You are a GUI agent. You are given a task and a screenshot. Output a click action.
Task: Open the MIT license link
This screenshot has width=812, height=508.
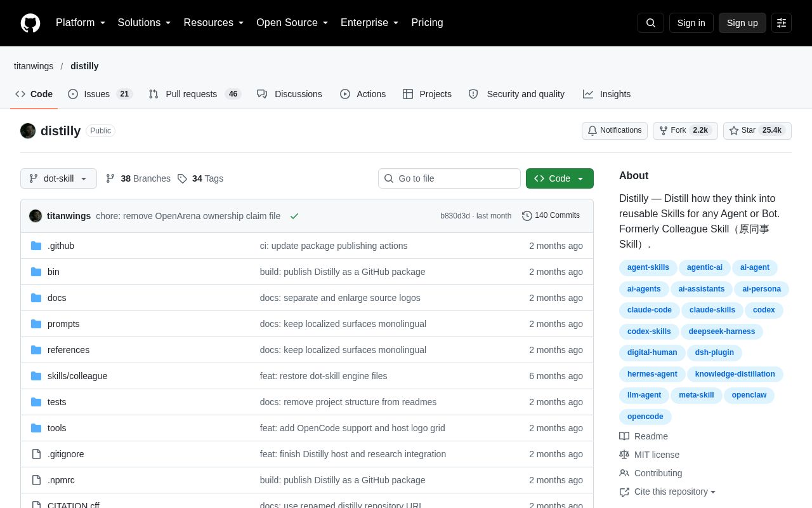click(x=650, y=455)
